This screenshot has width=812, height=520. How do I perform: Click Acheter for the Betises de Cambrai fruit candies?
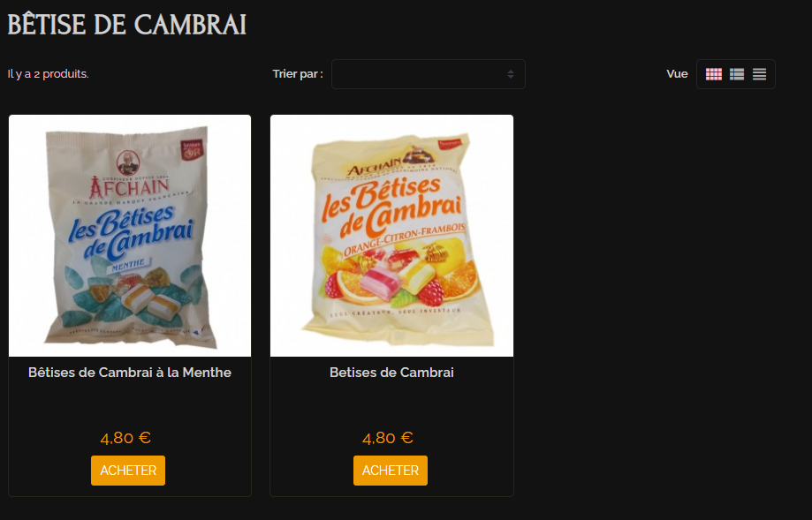(391, 471)
